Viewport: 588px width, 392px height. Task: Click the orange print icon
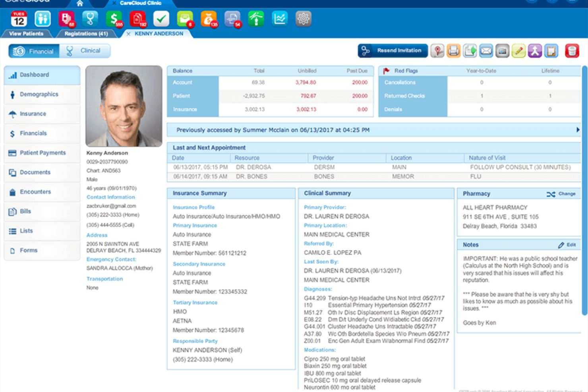click(453, 51)
